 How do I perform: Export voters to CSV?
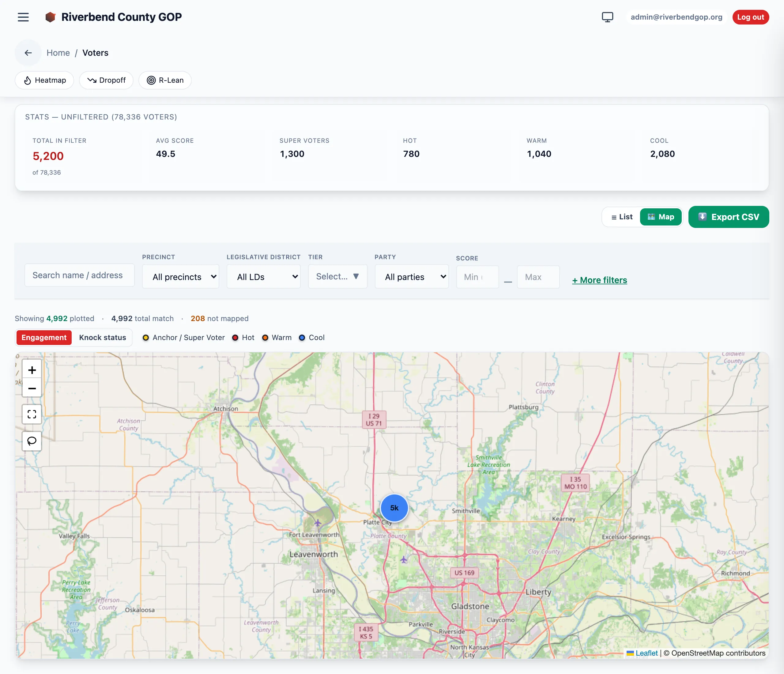coord(728,217)
